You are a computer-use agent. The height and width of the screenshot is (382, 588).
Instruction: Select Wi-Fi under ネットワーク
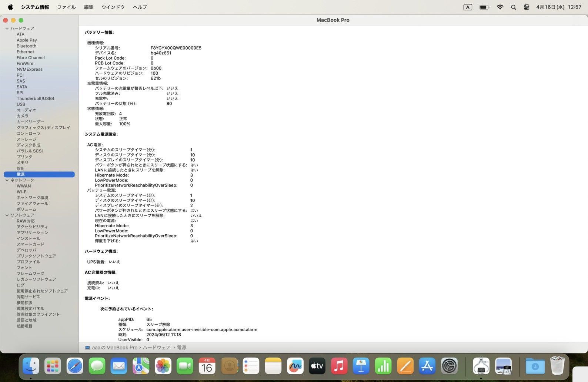[x=22, y=192]
